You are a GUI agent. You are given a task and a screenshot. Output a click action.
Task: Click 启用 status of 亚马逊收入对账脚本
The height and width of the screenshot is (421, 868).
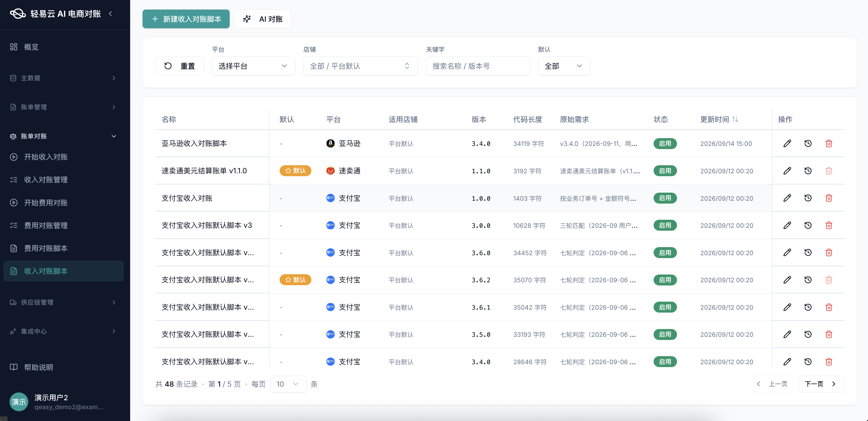(x=665, y=144)
